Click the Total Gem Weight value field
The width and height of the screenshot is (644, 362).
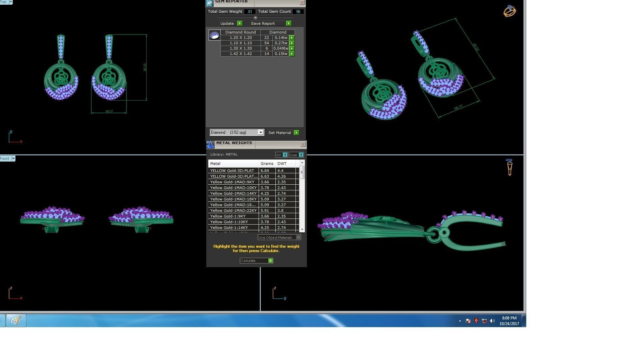[x=249, y=11]
